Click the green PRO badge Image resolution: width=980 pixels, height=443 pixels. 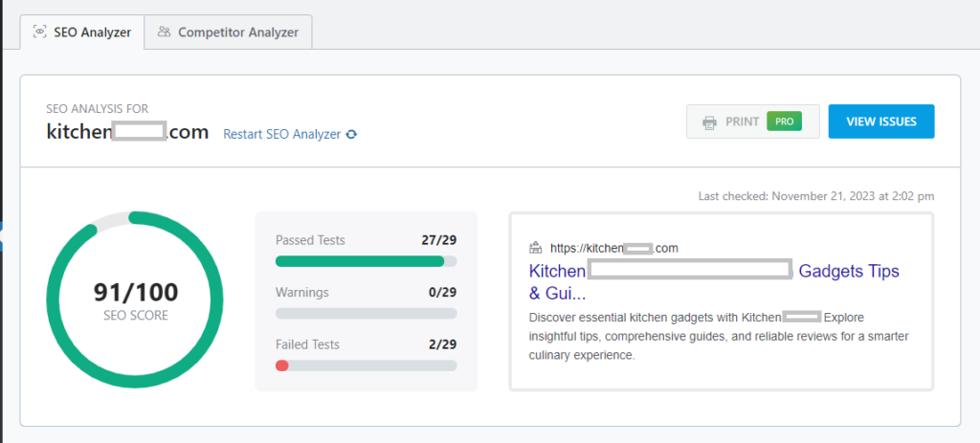pos(784,122)
